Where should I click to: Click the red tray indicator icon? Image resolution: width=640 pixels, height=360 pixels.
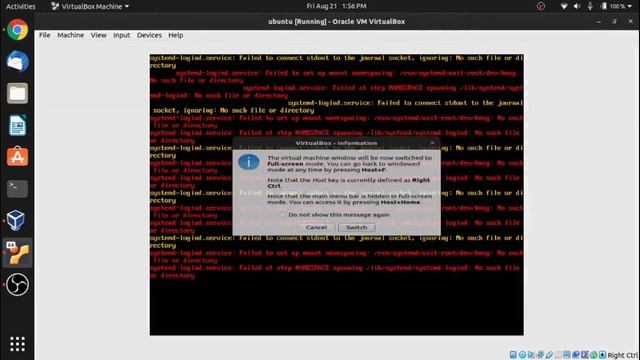point(540,6)
